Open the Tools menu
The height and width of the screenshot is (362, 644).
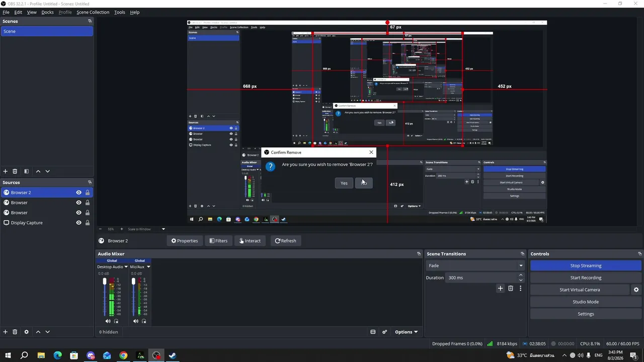[x=120, y=12]
